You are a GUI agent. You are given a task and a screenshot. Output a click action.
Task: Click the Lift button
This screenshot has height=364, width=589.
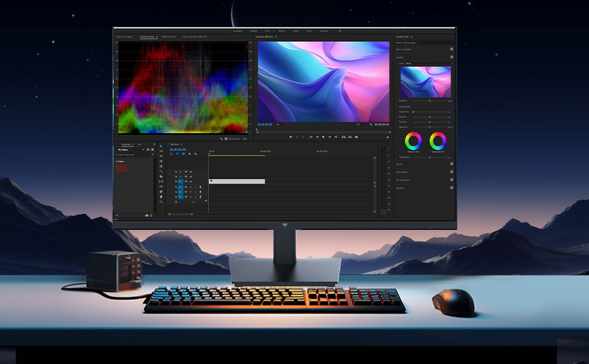344,137
